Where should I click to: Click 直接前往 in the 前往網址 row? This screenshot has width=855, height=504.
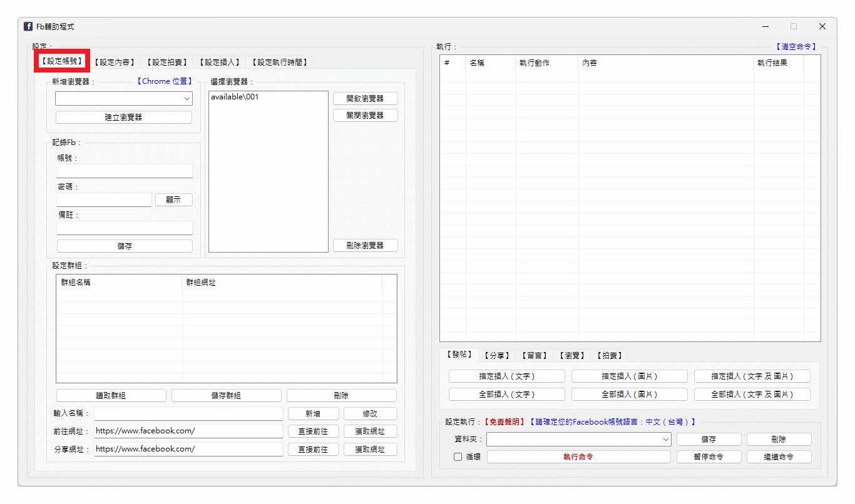(314, 431)
